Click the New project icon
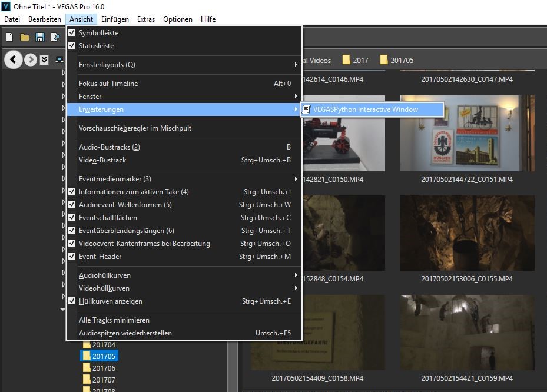Viewport: 547px width, 392px height. [x=9, y=37]
